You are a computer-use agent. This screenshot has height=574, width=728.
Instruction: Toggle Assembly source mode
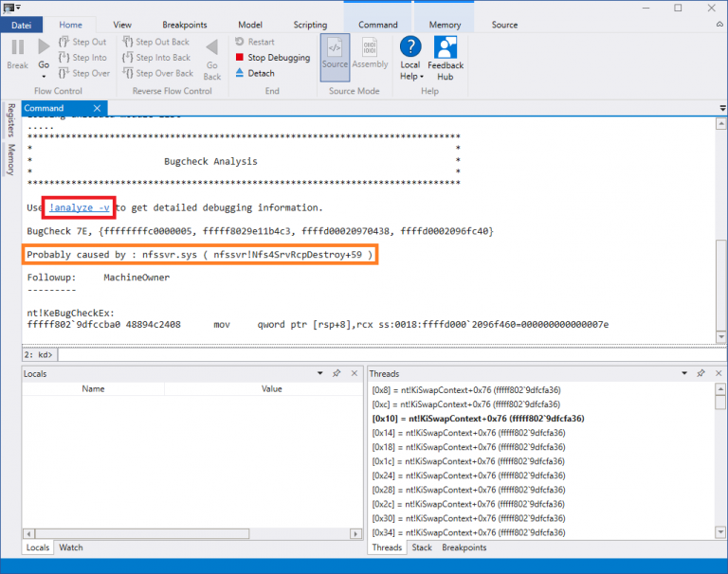pos(370,53)
